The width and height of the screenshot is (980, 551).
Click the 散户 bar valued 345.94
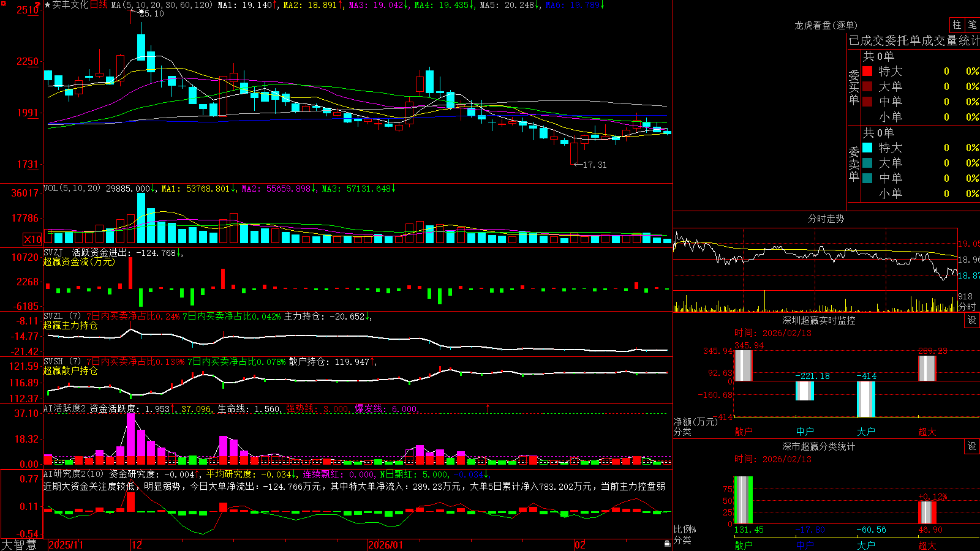point(743,365)
